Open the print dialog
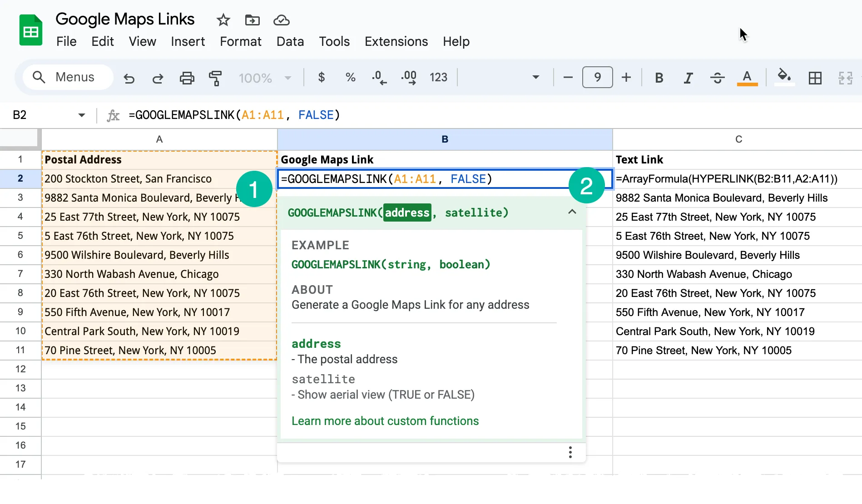Screen dimensions: 862x504 pos(187,78)
